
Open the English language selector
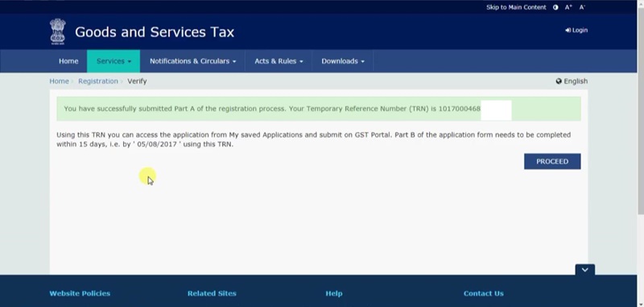pyautogui.click(x=572, y=81)
